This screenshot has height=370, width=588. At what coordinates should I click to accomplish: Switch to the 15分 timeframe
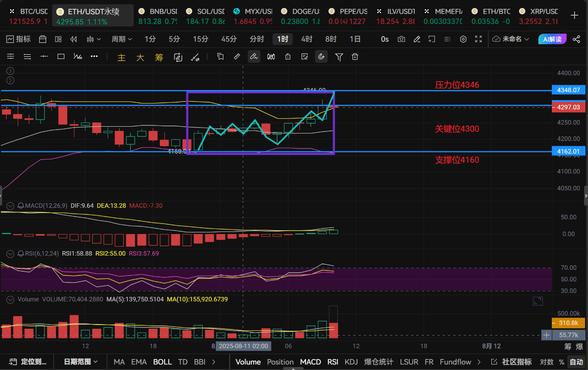pyautogui.click(x=201, y=39)
